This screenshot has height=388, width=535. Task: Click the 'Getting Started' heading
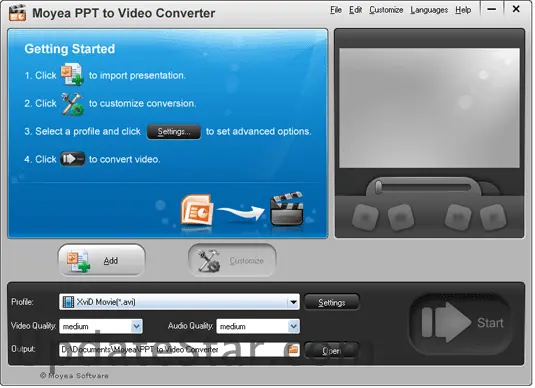[70, 49]
